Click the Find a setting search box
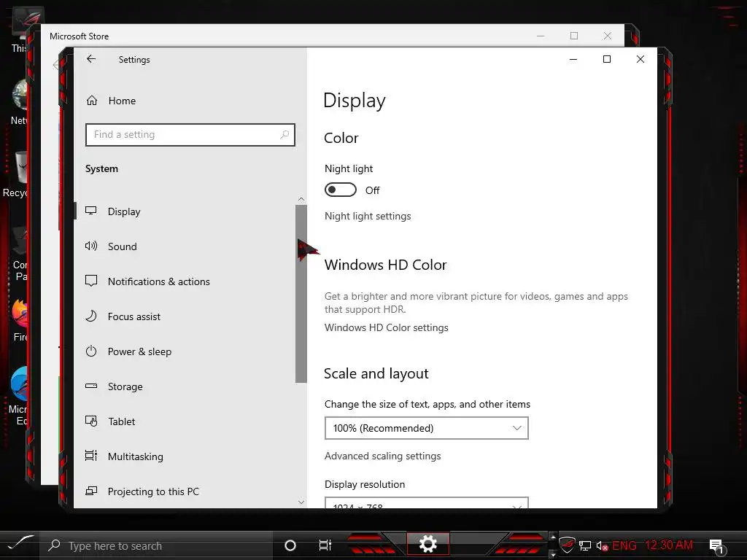747x560 pixels. click(190, 135)
